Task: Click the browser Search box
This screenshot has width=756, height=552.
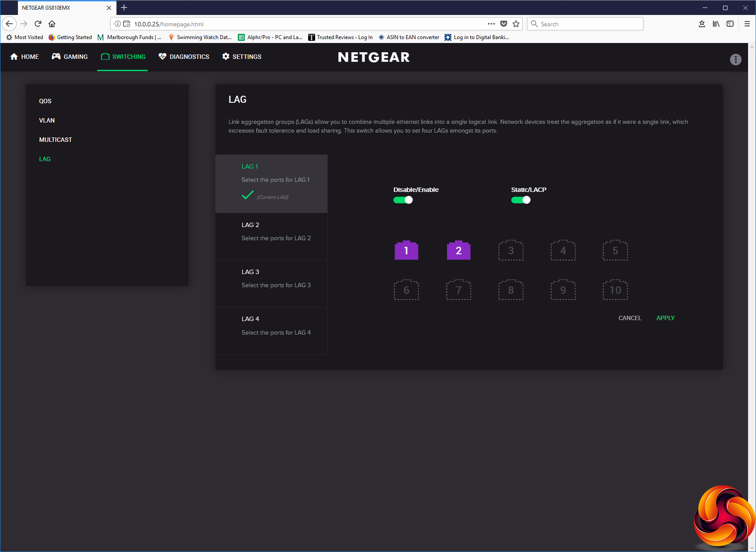Action: pos(585,24)
